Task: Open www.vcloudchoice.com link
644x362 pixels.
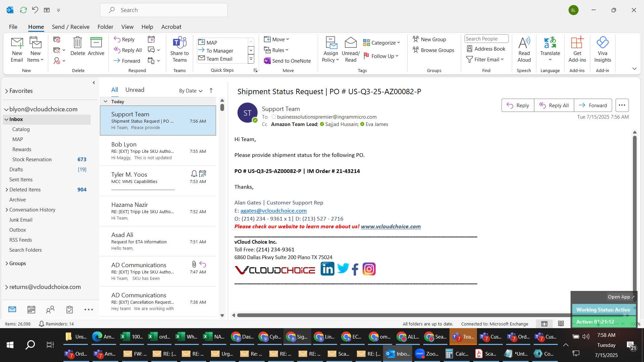Action: click(x=391, y=226)
